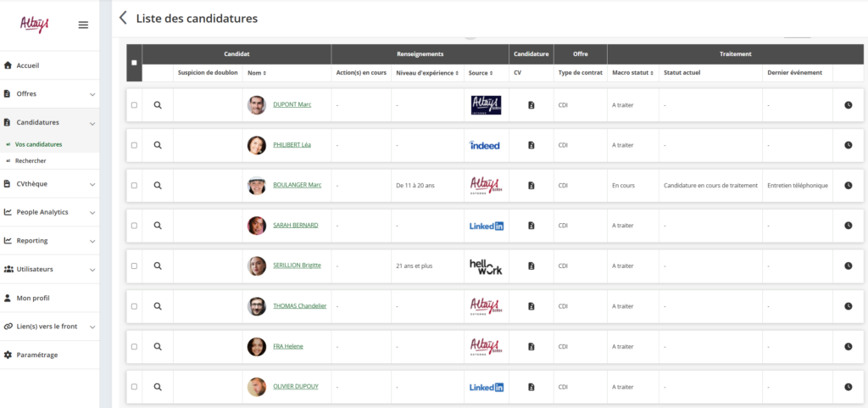Open the DUPONT Marc candidate link
Screen dimensions: 868x408
point(292,105)
